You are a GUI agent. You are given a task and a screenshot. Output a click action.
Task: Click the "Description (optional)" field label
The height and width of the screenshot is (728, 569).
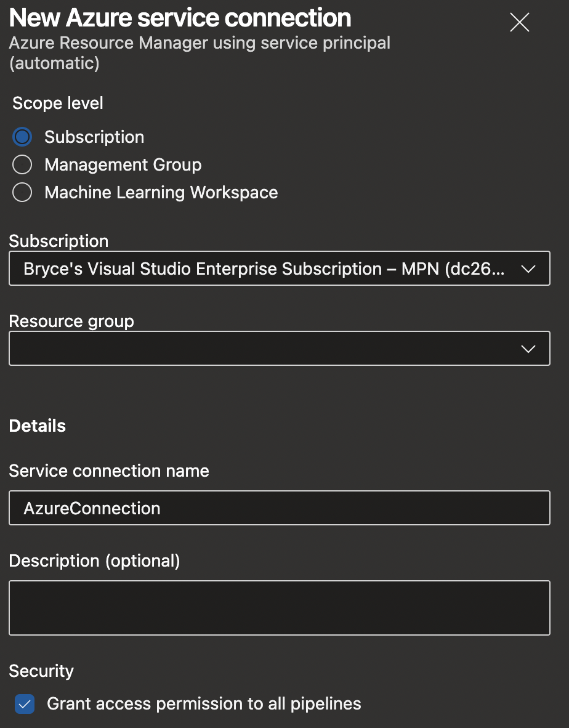click(94, 561)
